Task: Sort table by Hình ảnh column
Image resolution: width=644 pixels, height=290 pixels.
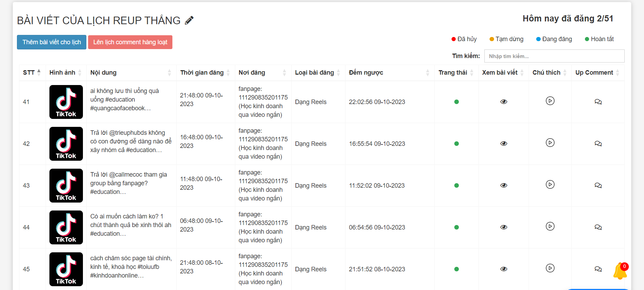Action: (x=66, y=73)
